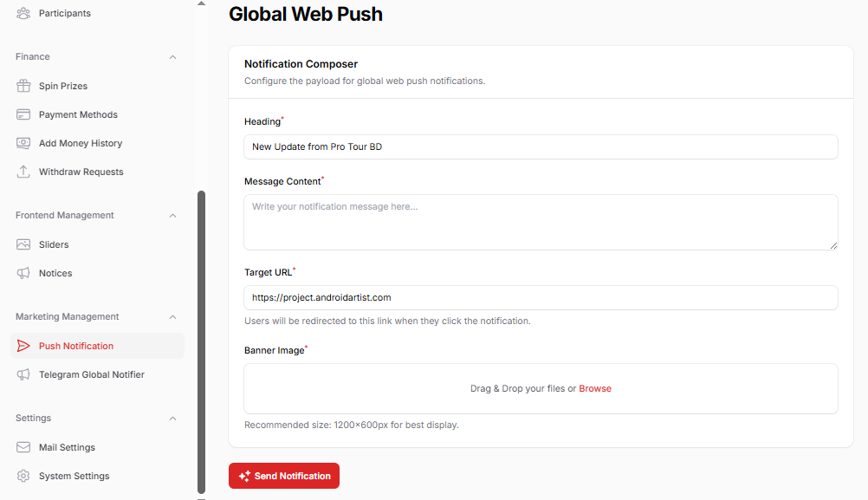This screenshot has height=500, width=868.
Task: Click the Browse link for banner image
Action: [595, 388]
